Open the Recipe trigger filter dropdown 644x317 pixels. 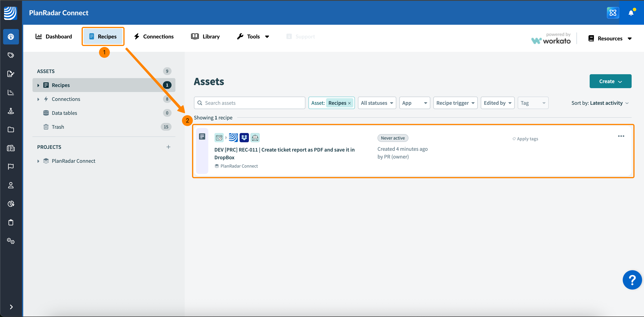point(455,103)
